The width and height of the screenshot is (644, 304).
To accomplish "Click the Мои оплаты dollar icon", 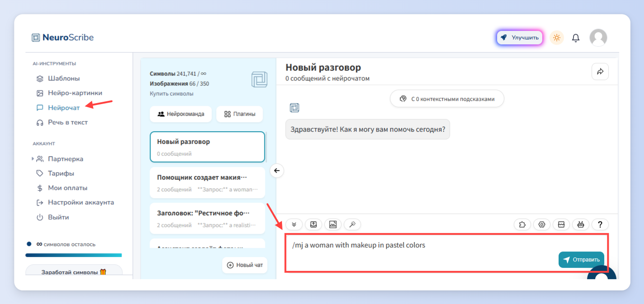I will pos(40,188).
